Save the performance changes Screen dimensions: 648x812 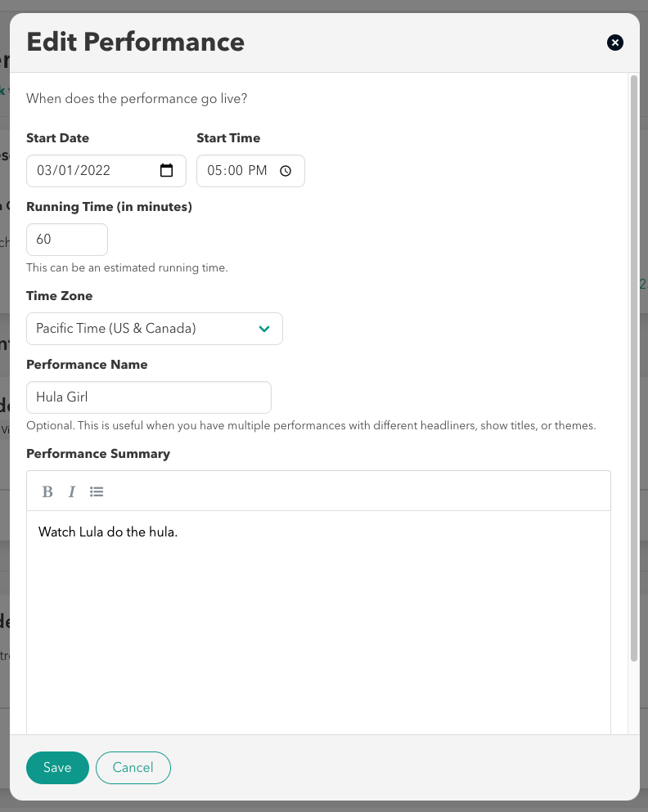[x=57, y=768]
